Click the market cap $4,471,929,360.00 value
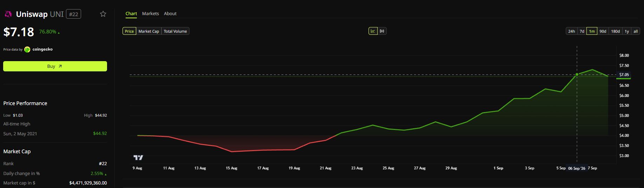644x188 pixels. 88,183
